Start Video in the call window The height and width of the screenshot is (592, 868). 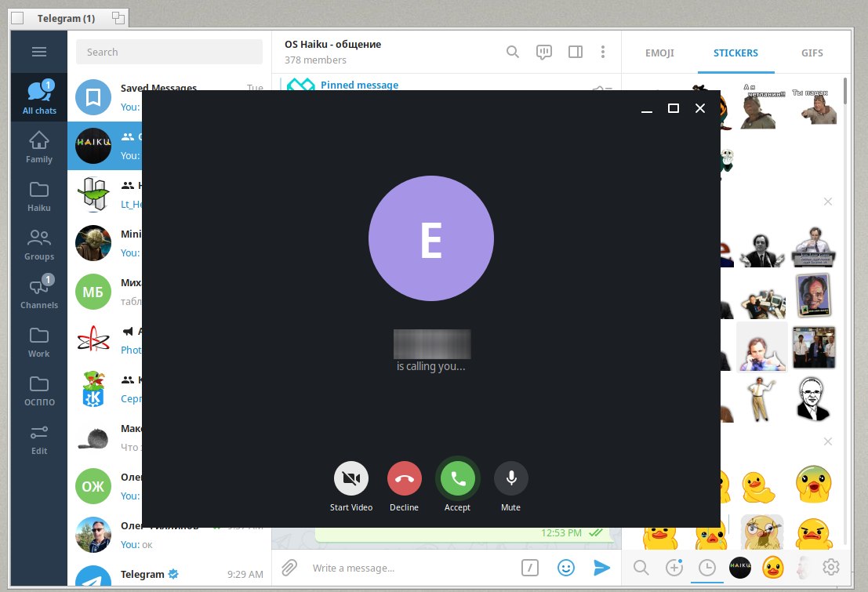351,478
